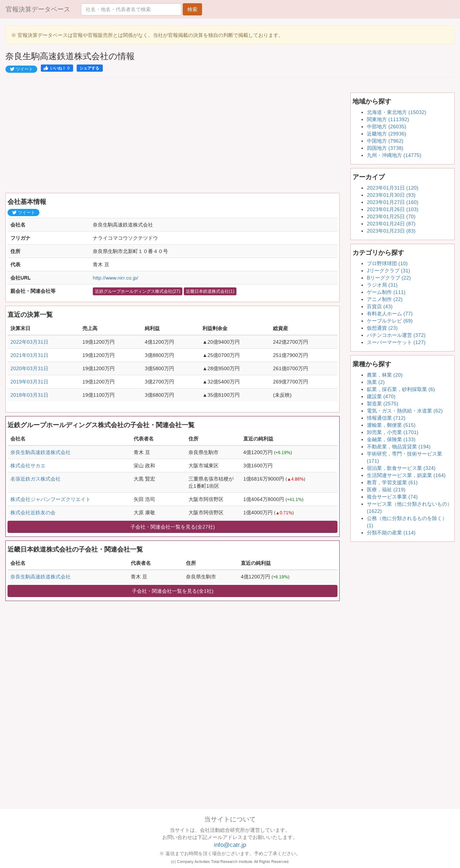Click 子会社・関連会社一覧を見る(全27社) button
The image size is (460, 868).
pyautogui.click(x=172, y=527)
